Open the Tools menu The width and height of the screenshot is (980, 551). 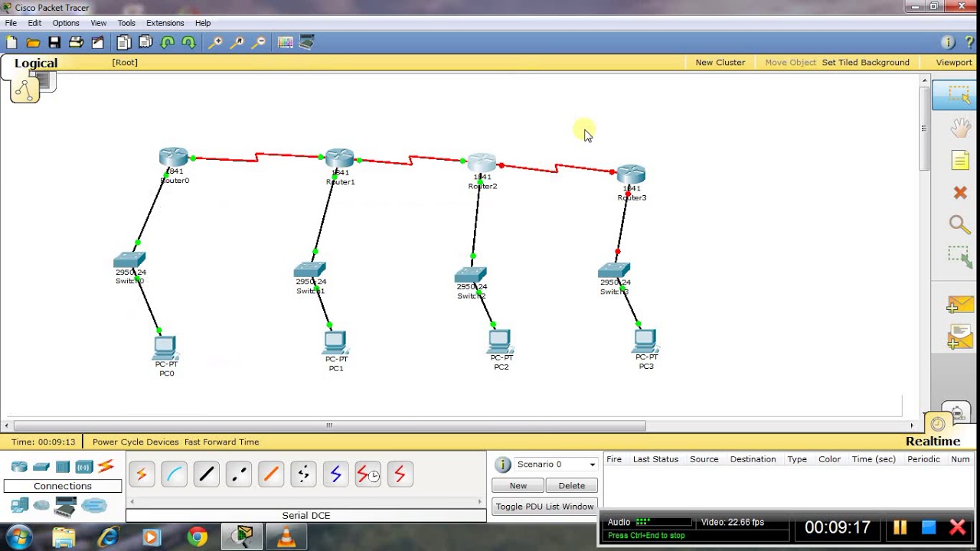tap(126, 23)
